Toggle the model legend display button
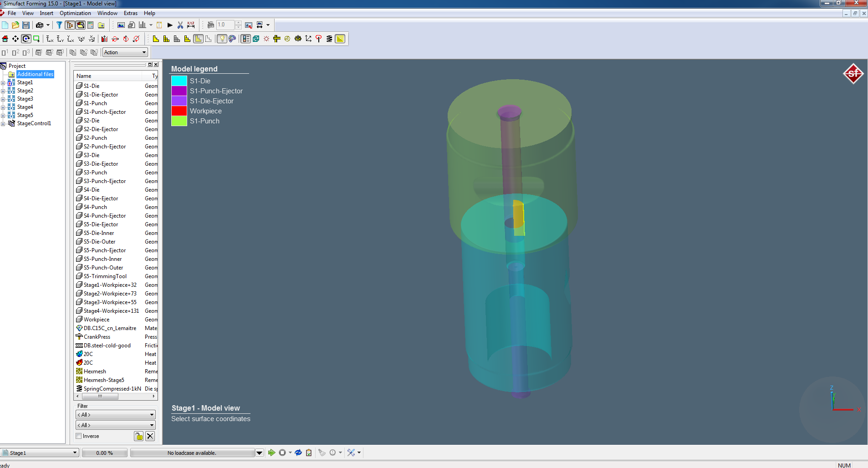The image size is (868, 468). (x=245, y=39)
